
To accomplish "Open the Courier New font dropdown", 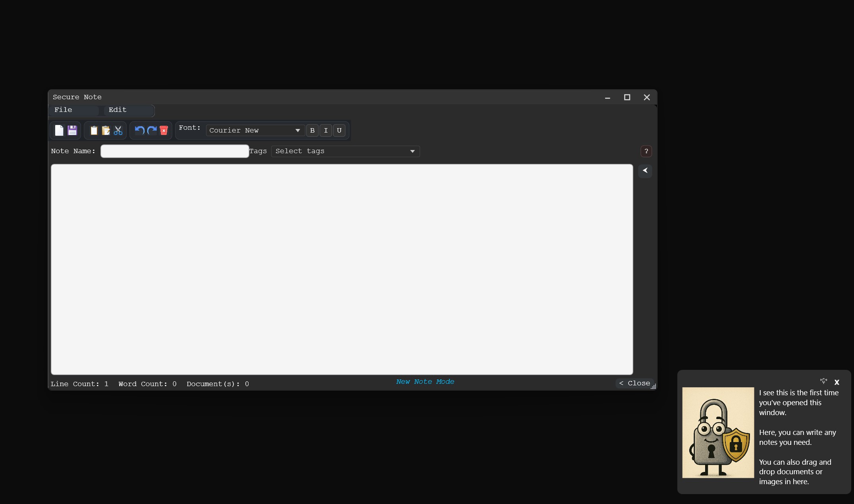I will pyautogui.click(x=255, y=131).
